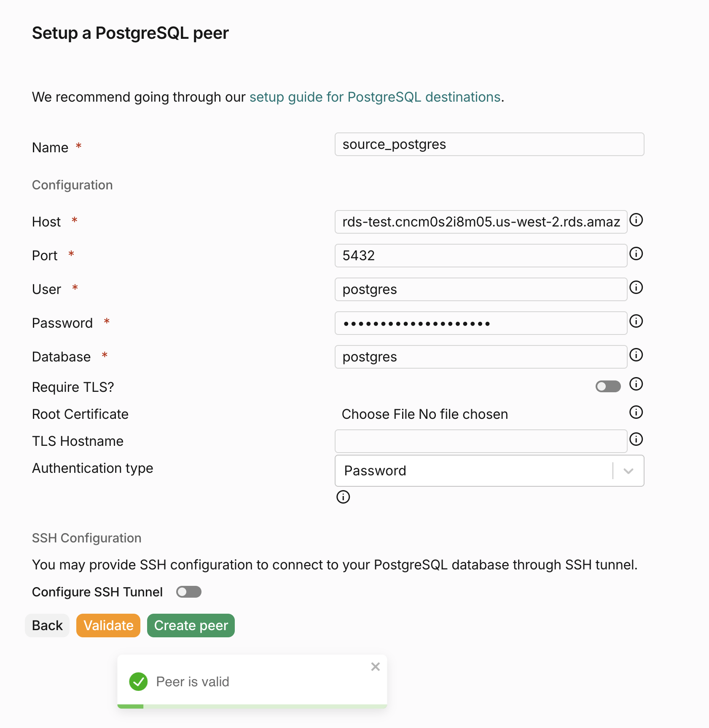Click the User info icon
The width and height of the screenshot is (709, 728).
pos(636,288)
